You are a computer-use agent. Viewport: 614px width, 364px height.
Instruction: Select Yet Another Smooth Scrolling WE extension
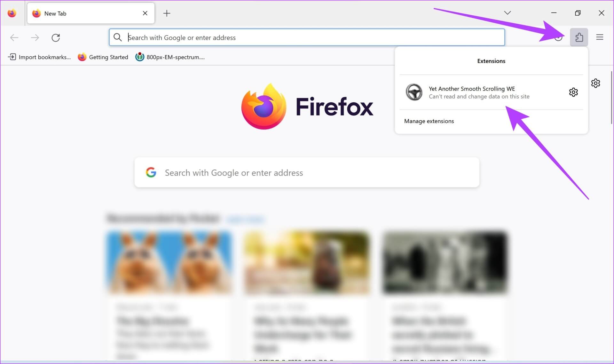(491, 92)
